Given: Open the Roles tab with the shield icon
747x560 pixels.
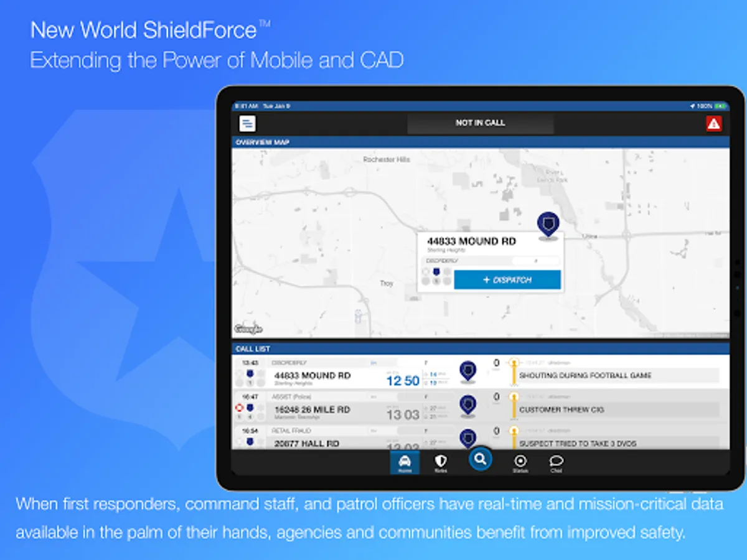Looking at the screenshot, I should [x=441, y=463].
